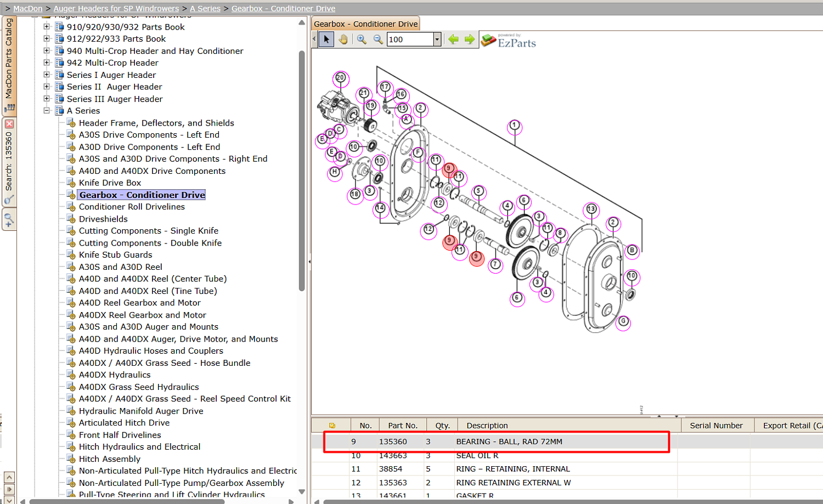Select the Gearbox - Conditioner Drive diagram tab

tap(366, 24)
